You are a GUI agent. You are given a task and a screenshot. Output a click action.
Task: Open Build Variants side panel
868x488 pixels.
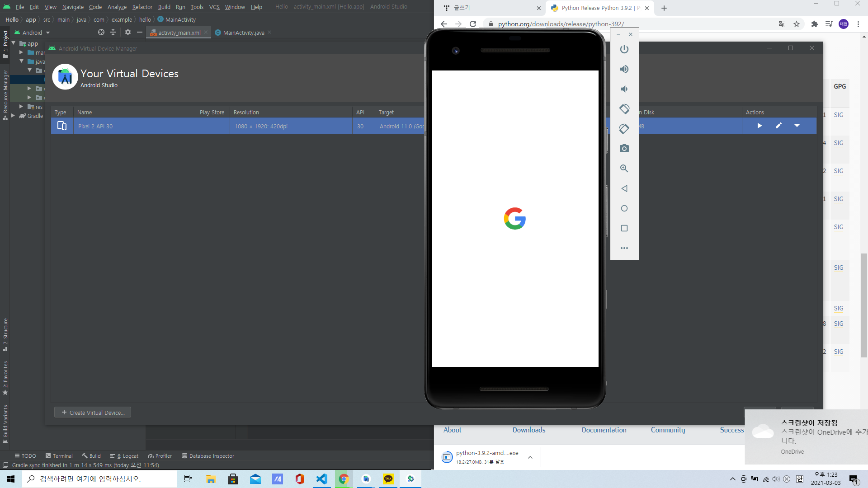tap(5, 424)
